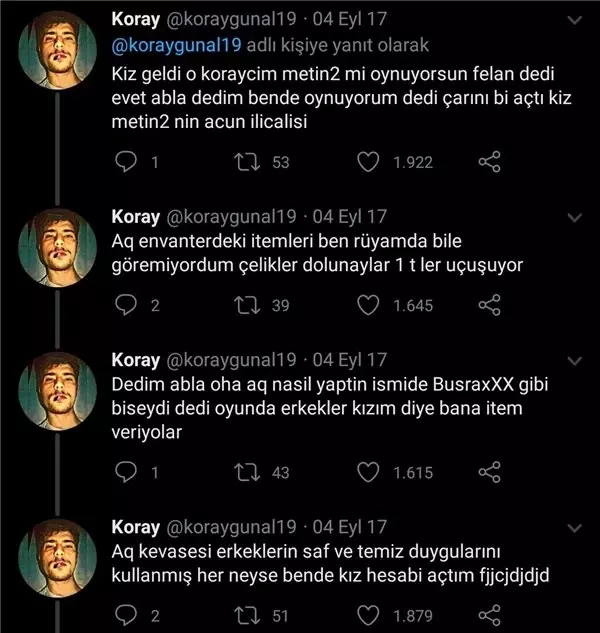View Koray's avatar on the last tweet
This screenshot has height=633, width=600.
click(58, 558)
